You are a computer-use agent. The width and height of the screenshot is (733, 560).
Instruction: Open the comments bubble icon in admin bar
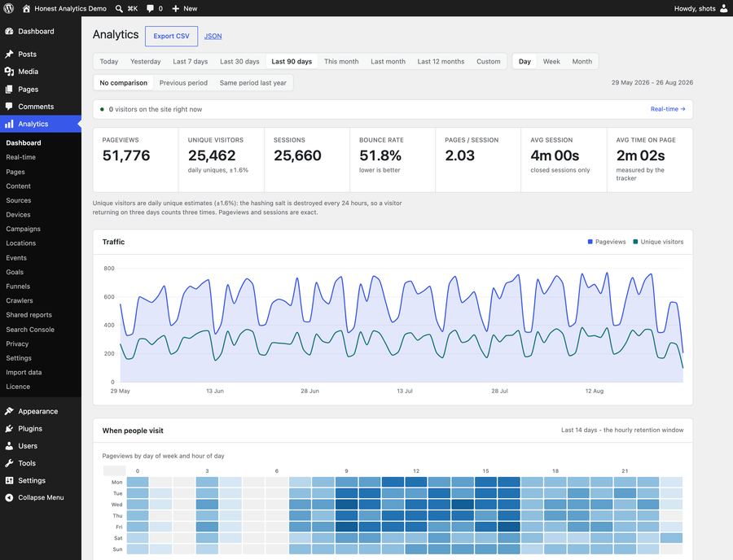pyautogui.click(x=150, y=8)
